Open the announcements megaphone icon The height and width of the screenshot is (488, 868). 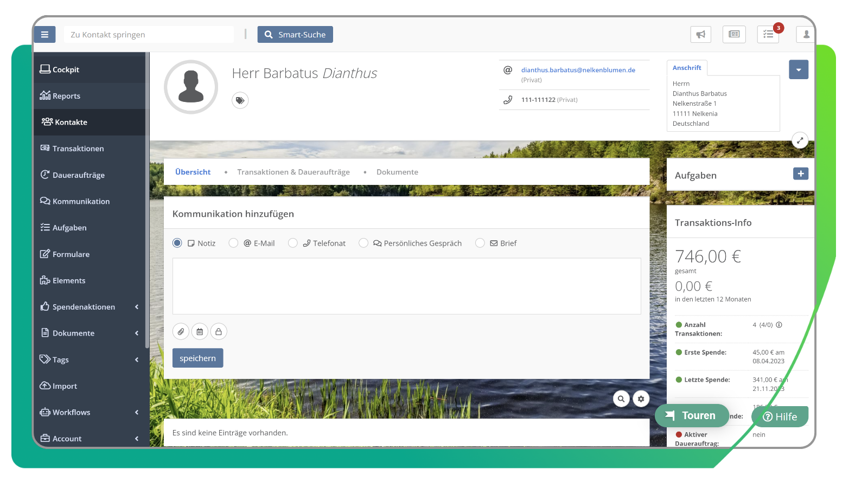pos(700,34)
